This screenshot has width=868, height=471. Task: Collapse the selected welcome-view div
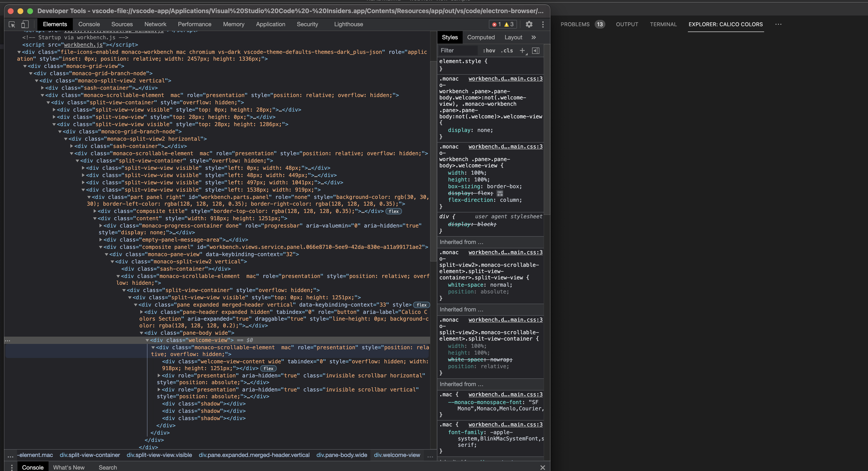147,340
